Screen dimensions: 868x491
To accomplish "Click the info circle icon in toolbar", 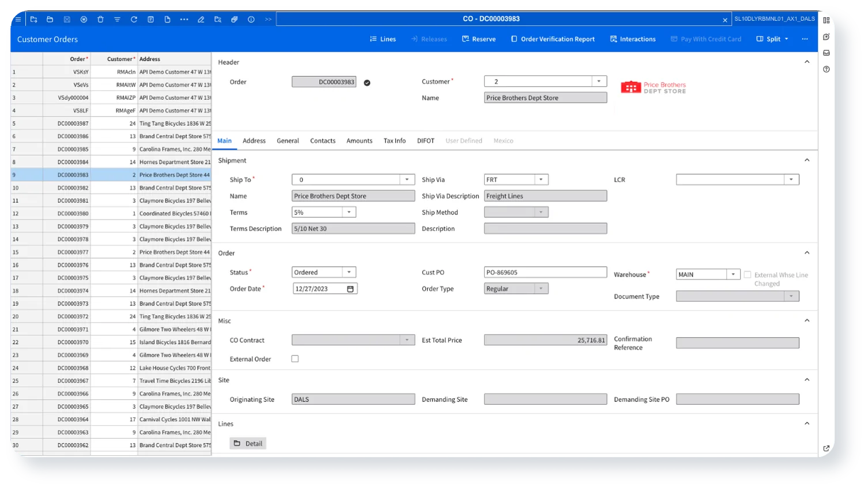I will [251, 20].
